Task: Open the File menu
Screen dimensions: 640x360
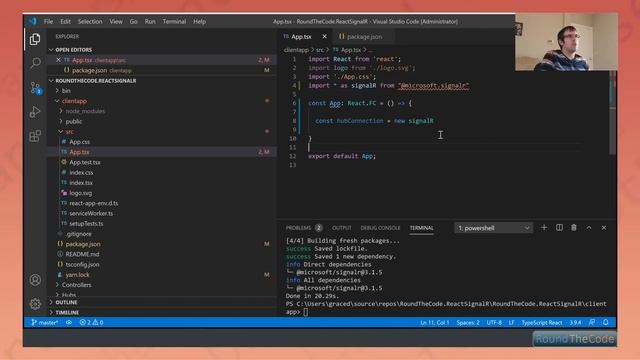Action: click(x=49, y=21)
